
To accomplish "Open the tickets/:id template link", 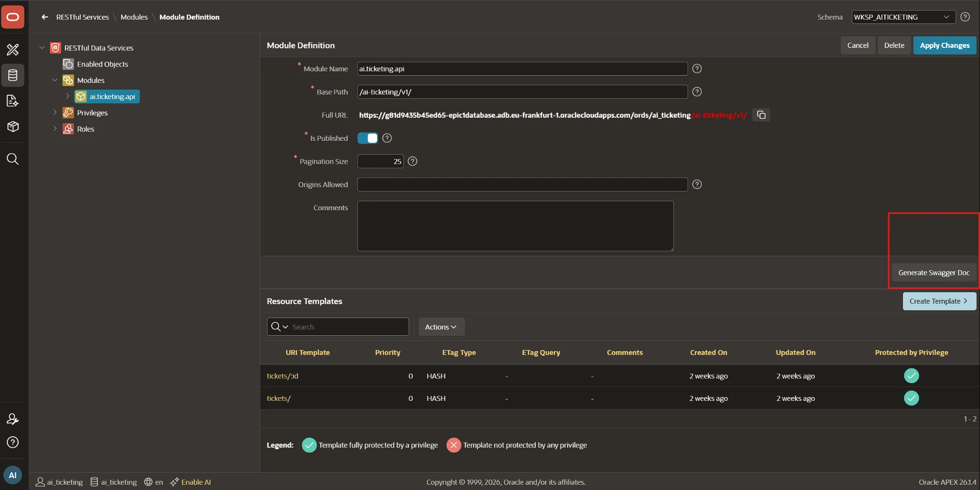I will pos(282,376).
